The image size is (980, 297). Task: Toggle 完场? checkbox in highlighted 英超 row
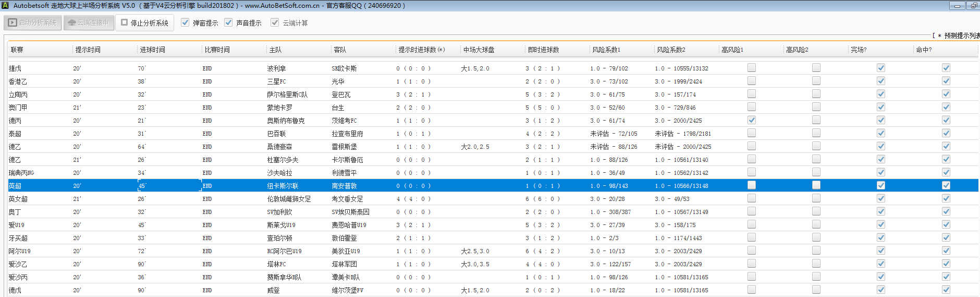tap(880, 185)
